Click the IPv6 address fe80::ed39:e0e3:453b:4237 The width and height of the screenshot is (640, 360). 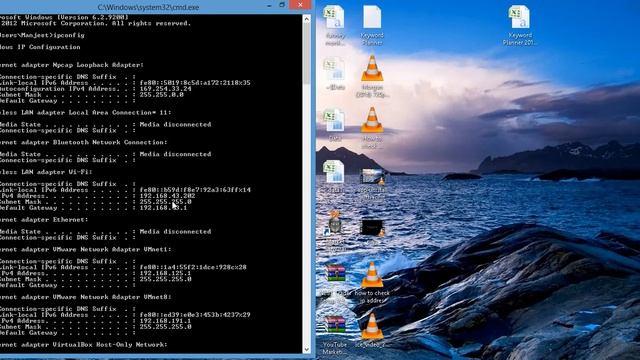click(195, 315)
